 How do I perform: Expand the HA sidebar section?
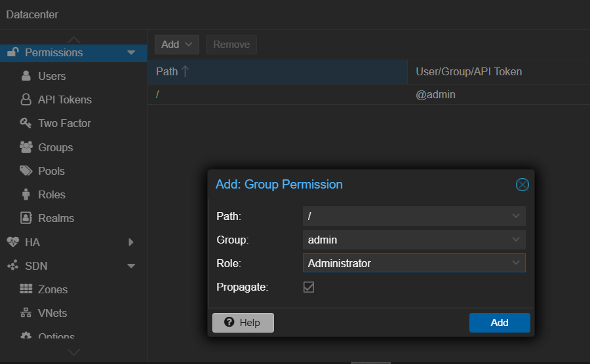[131, 242]
